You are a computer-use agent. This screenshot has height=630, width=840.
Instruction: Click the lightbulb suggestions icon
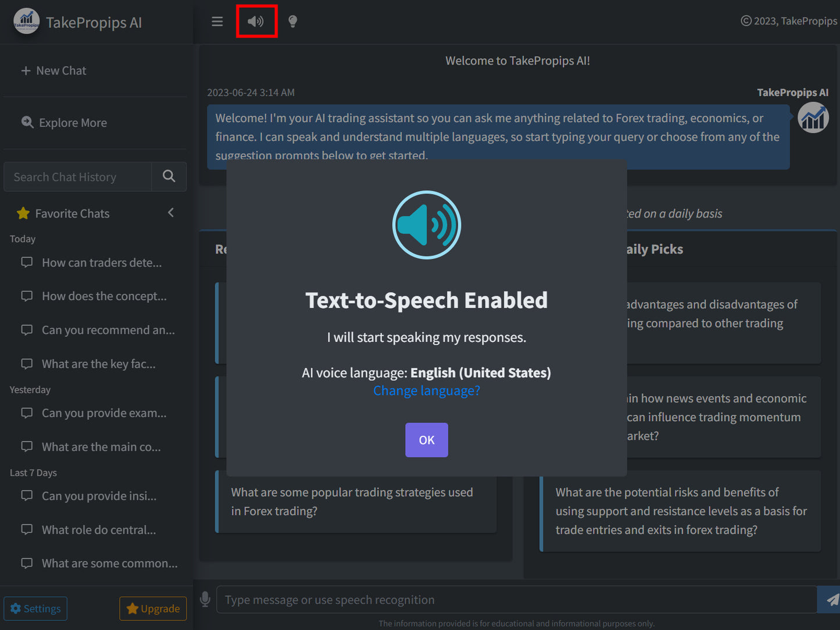[x=293, y=22]
